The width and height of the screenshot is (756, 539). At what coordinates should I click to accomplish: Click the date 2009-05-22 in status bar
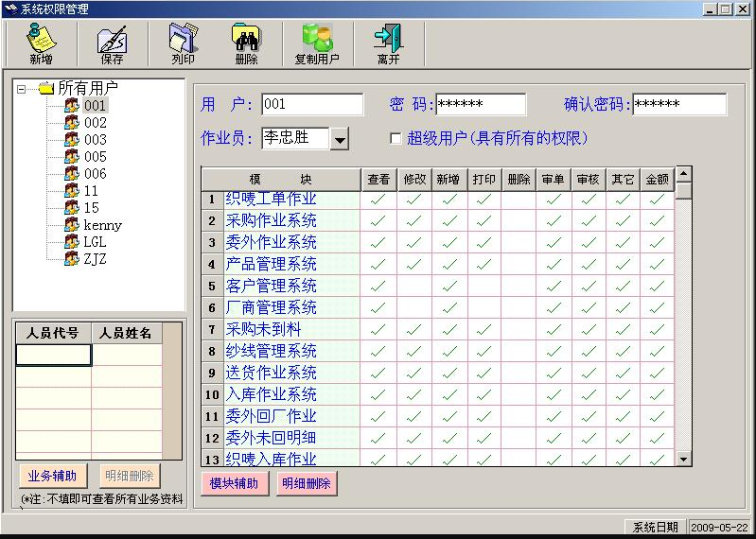pyautogui.click(x=721, y=527)
